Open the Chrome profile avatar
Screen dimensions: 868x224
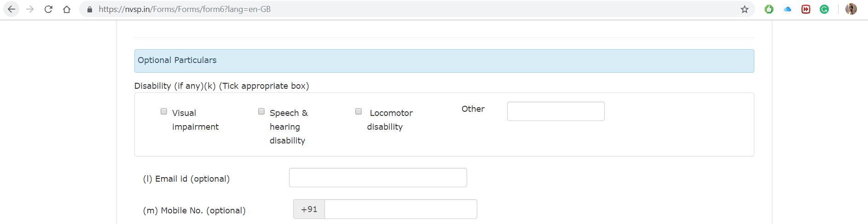point(851,9)
